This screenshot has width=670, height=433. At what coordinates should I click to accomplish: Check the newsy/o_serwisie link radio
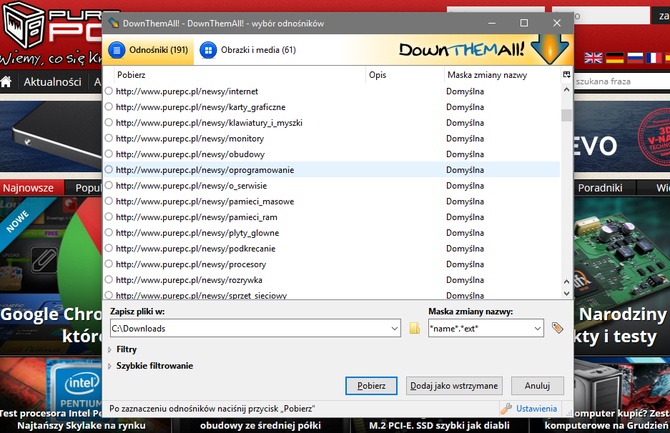[109, 185]
